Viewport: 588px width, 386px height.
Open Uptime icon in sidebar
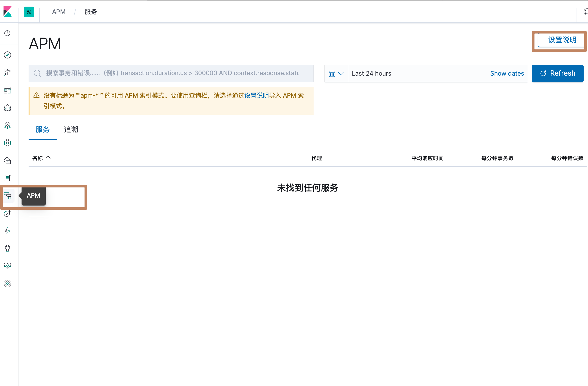click(7, 213)
